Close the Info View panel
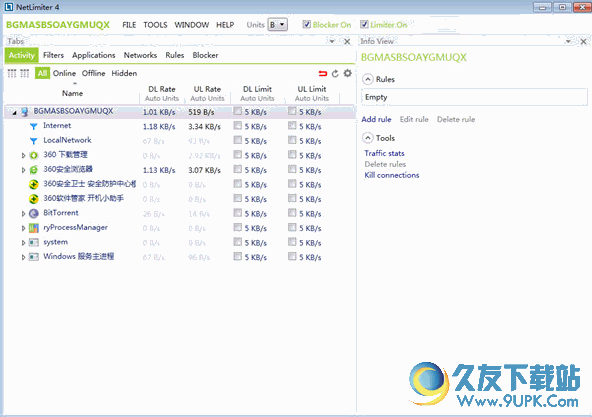 (583, 42)
